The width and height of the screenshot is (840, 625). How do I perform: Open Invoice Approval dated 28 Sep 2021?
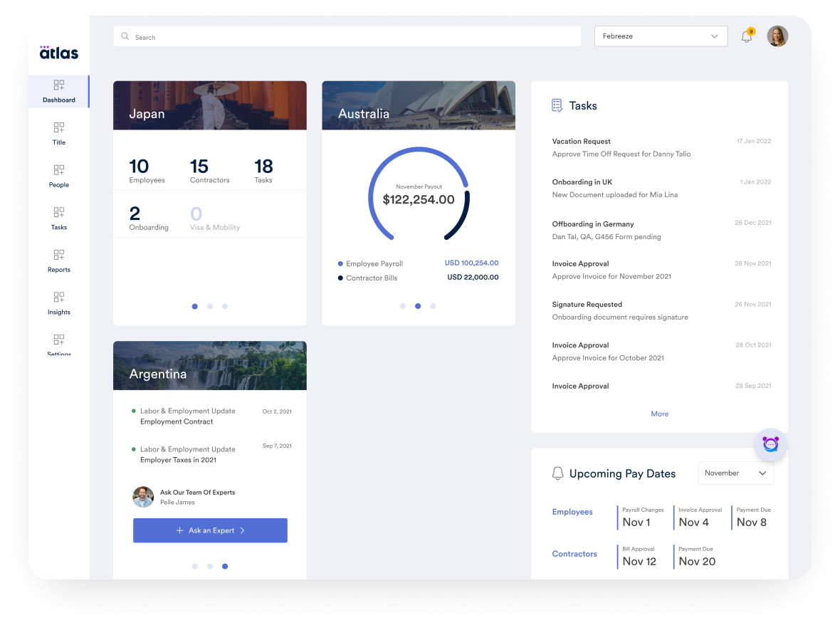661,386
